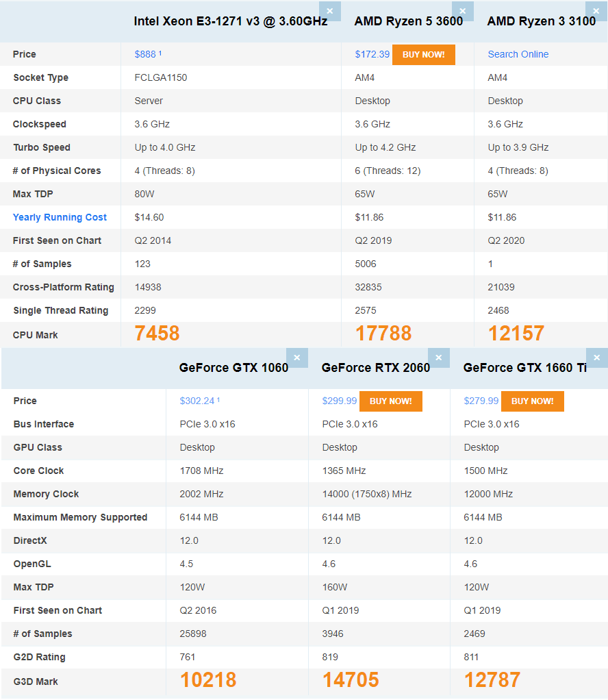Click Up to 4.0 GHz turbo speed
608x700 pixels.
pyautogui.click(x=165, y=147)
